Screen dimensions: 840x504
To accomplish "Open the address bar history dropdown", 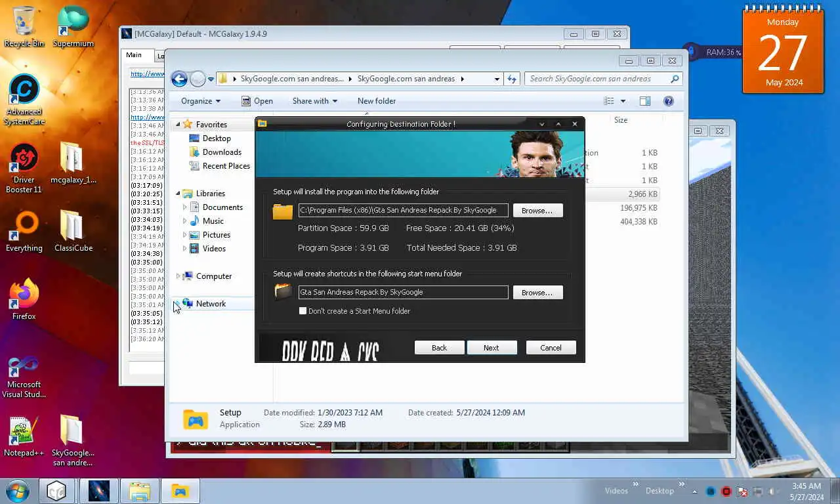I will pyautogui.click(x=497, y=79).
